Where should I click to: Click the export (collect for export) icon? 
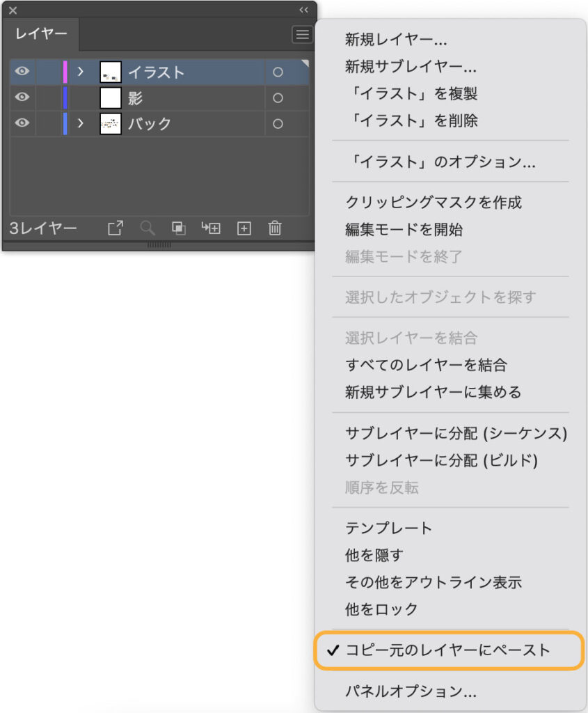[116, 228]
